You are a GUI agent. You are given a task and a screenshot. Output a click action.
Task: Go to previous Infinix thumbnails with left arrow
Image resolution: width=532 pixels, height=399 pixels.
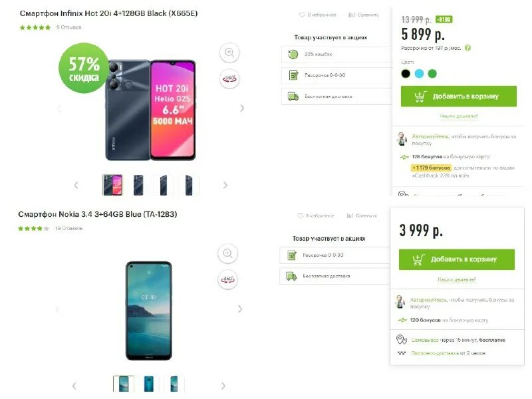[76, 185]
